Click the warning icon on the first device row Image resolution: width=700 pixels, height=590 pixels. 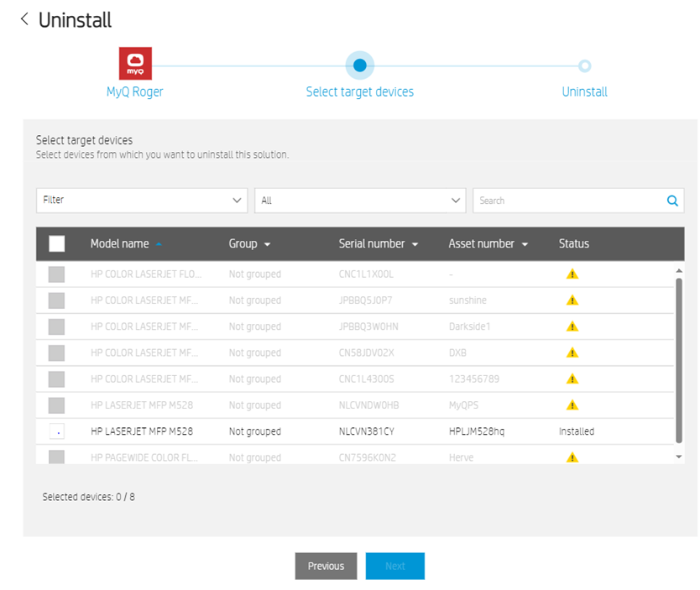click(572, 273)
